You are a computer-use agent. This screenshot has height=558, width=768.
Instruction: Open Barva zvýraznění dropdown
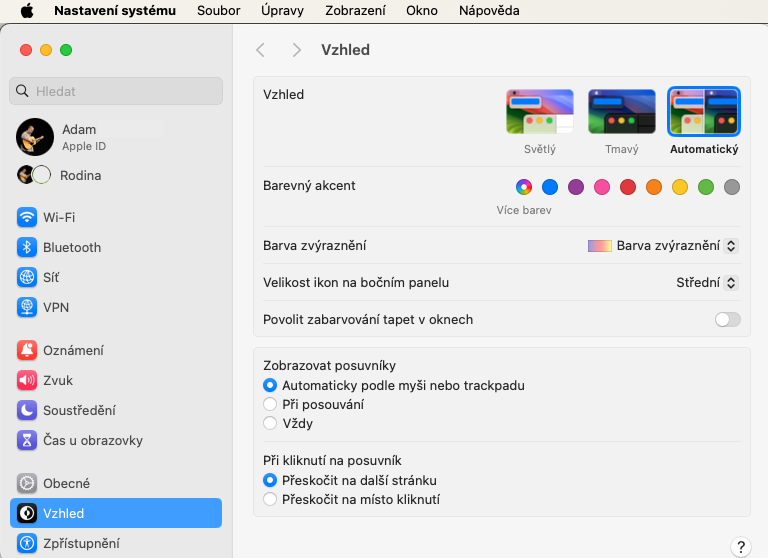[662, 245]
